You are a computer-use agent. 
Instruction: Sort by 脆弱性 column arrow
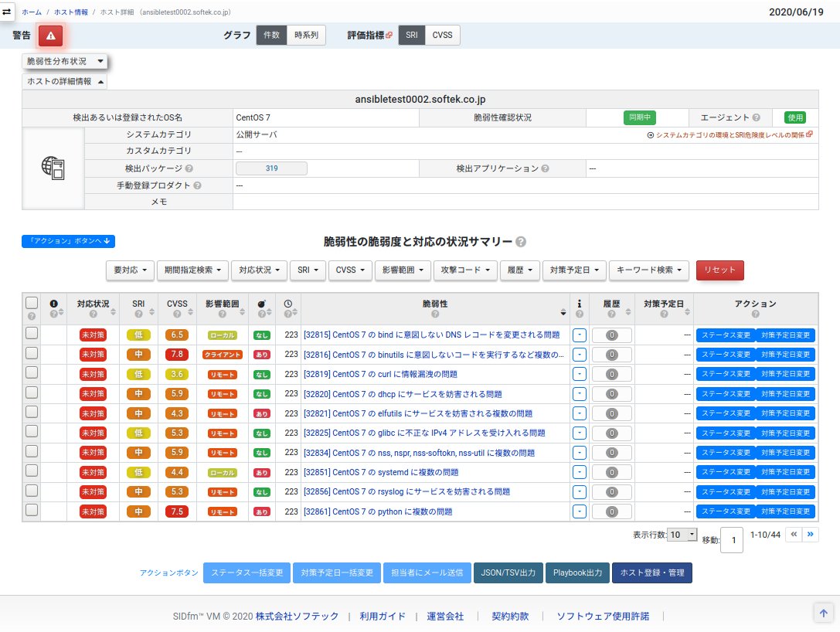pyautogui.click(x=563, y=312)
